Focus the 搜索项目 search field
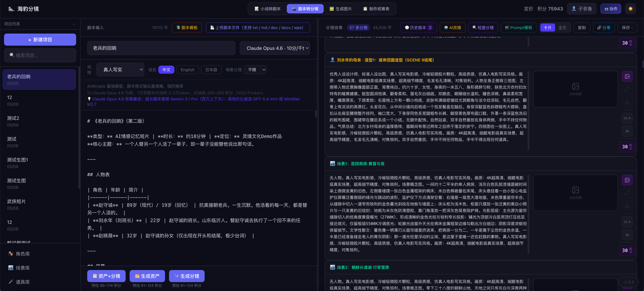This screenshot has height=291, width=644. [x=40, y=55]
